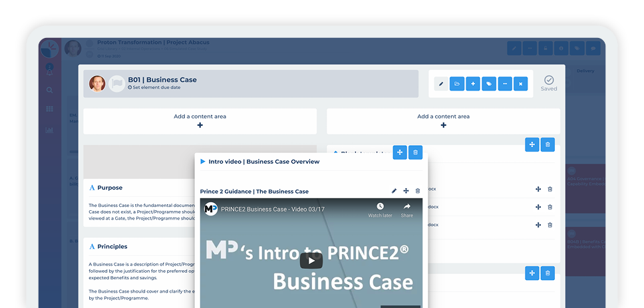Add a content area in left column
644x308 pixels.
point(200,121)
